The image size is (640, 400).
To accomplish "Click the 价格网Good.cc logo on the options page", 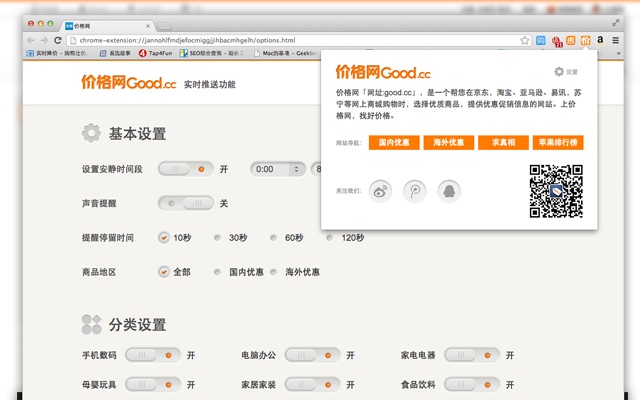I will 129,82.
